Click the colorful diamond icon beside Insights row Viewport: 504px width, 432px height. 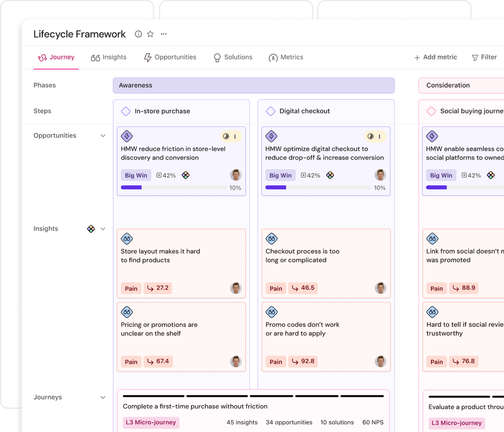click(x=91, y=228)
